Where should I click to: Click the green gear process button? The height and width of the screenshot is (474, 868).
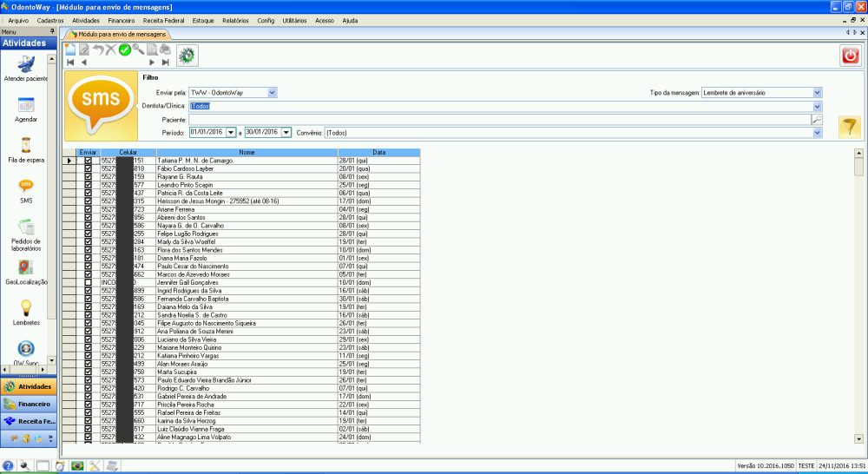pos(187,56)
